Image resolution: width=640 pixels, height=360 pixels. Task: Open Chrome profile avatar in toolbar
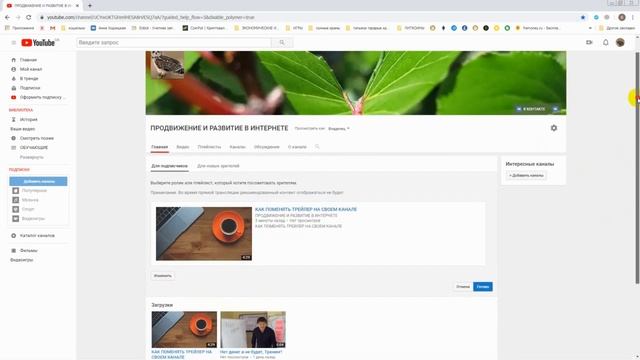(622, 17)
